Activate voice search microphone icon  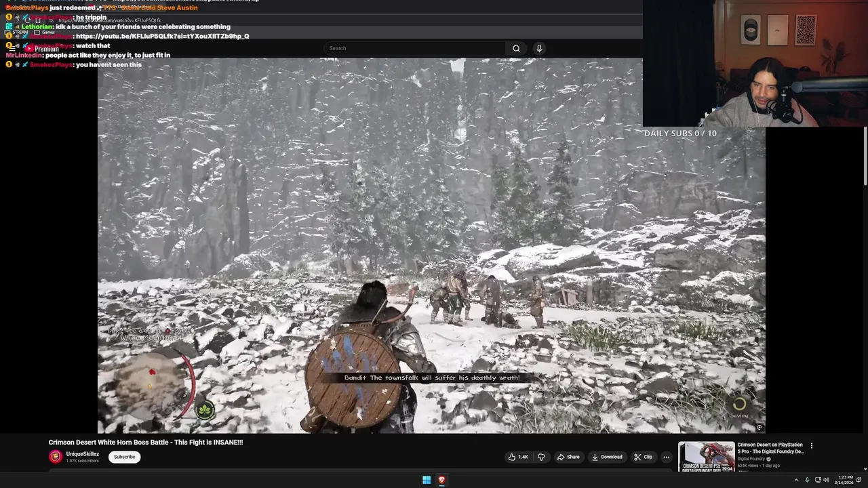point(539,48)
